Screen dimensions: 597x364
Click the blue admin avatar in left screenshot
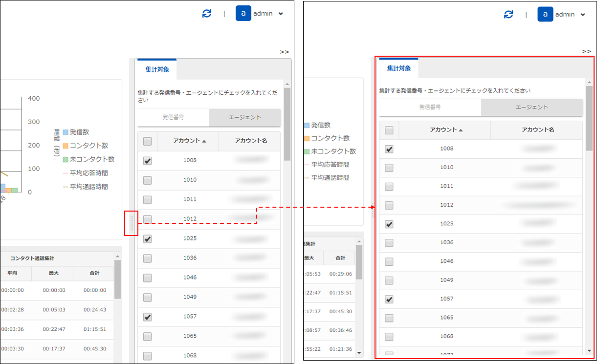point(243,14)
